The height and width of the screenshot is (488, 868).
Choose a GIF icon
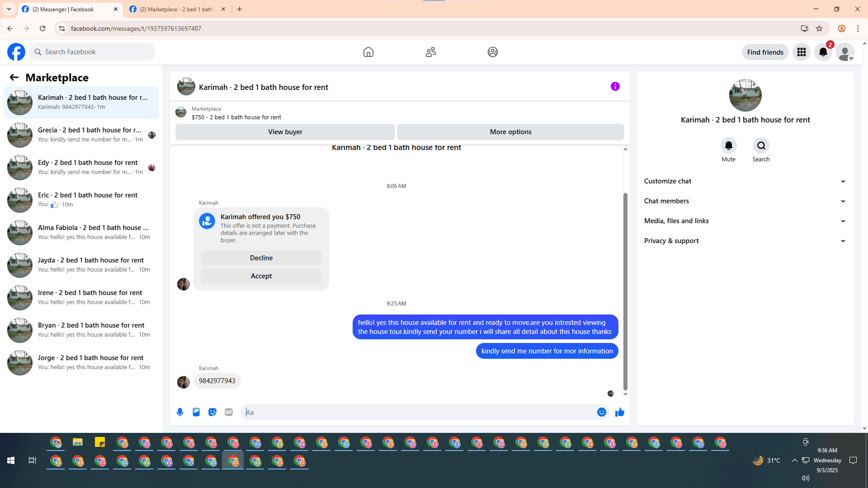[229, 412]
